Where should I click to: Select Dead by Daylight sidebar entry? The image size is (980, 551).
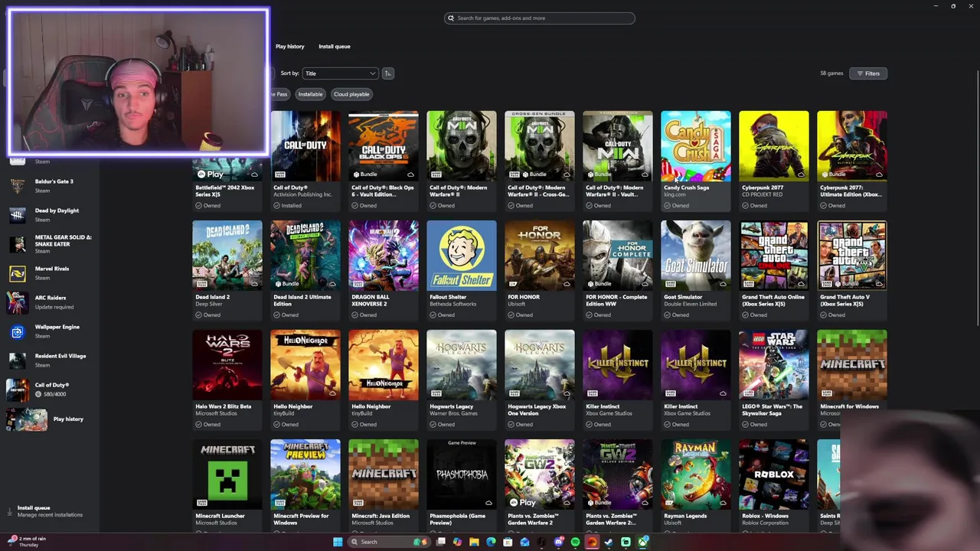[51, 214]
